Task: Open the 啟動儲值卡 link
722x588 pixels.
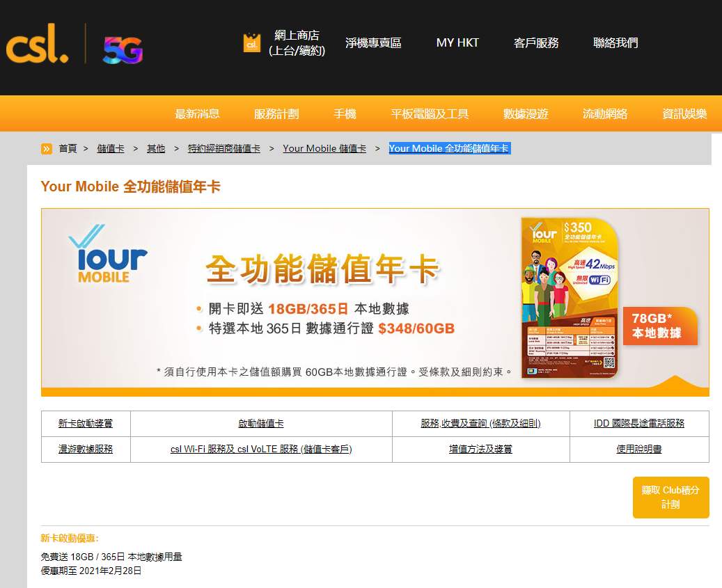Action: 261,423
